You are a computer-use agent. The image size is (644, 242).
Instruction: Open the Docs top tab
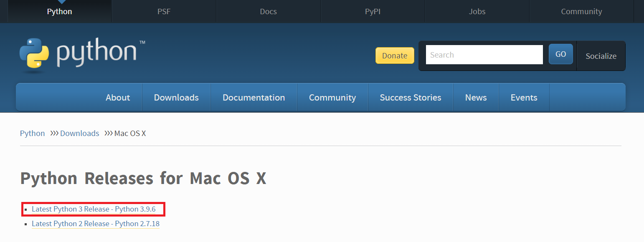[x=268, y=11]
